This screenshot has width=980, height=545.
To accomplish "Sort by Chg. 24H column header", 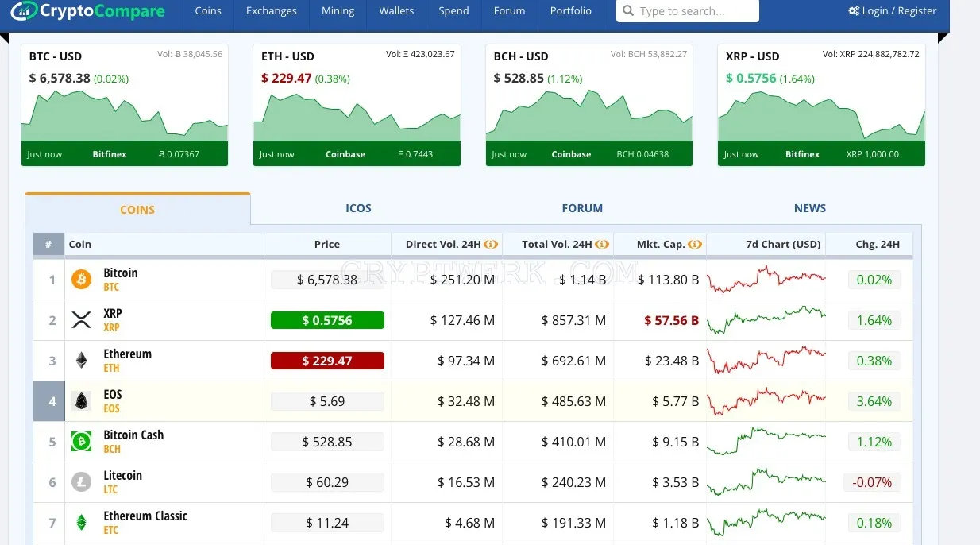I will click(x=878, y=245).
